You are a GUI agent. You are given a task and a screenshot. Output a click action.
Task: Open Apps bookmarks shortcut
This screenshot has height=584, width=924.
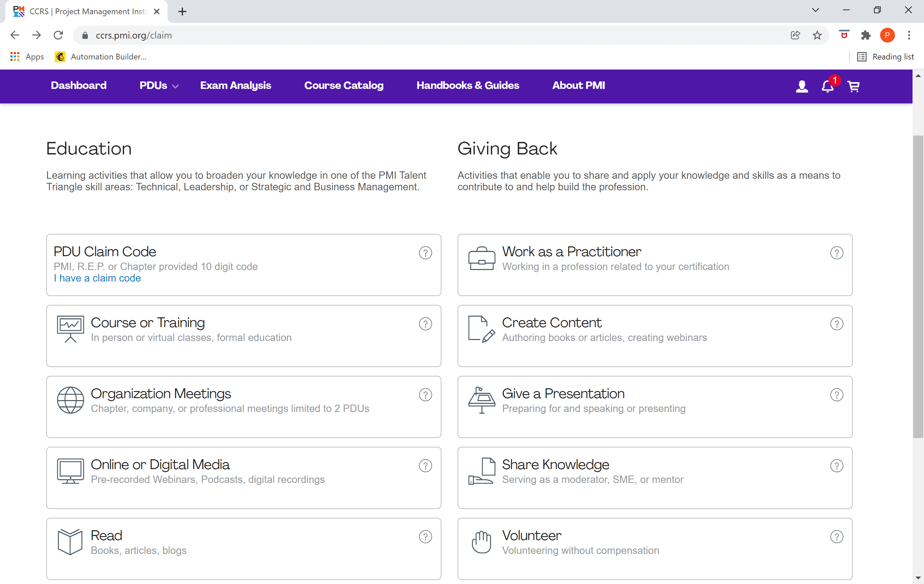click(x=27, y=57)
